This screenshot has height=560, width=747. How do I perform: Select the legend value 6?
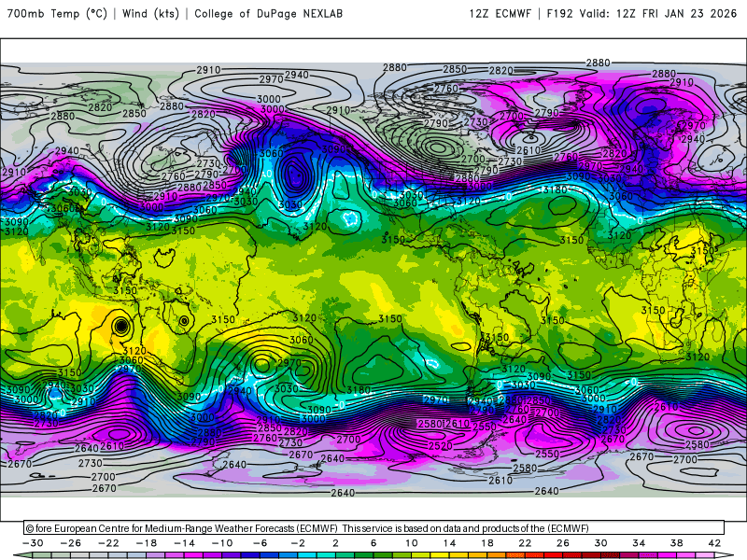[373, 543]
